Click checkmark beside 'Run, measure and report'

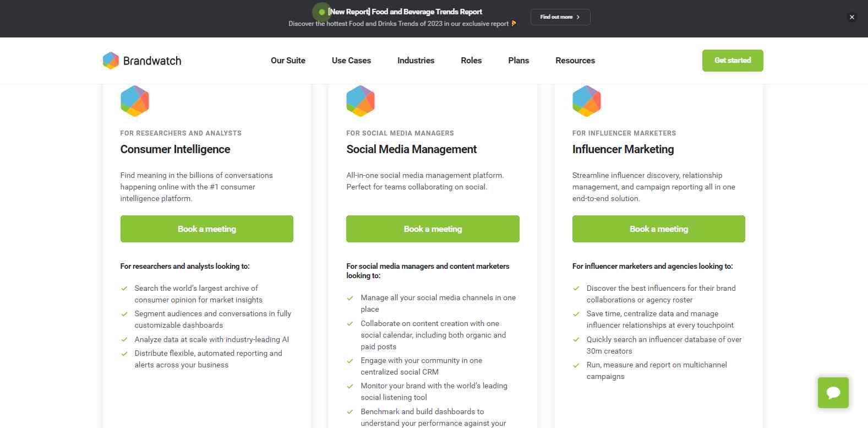576,365
